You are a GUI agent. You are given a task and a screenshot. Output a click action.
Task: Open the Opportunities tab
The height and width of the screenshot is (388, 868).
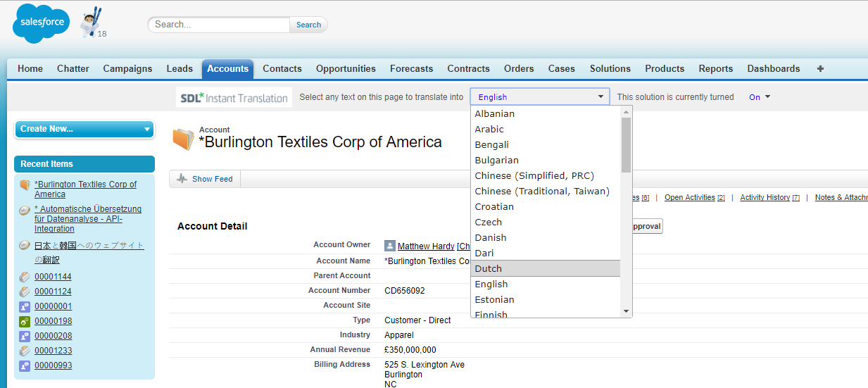click(346, 68)
